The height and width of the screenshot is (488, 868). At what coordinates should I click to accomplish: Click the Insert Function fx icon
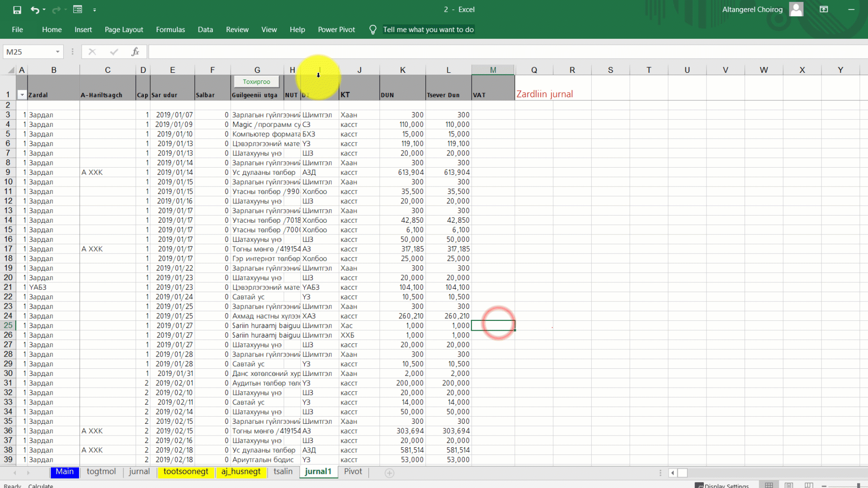(135, 52)
